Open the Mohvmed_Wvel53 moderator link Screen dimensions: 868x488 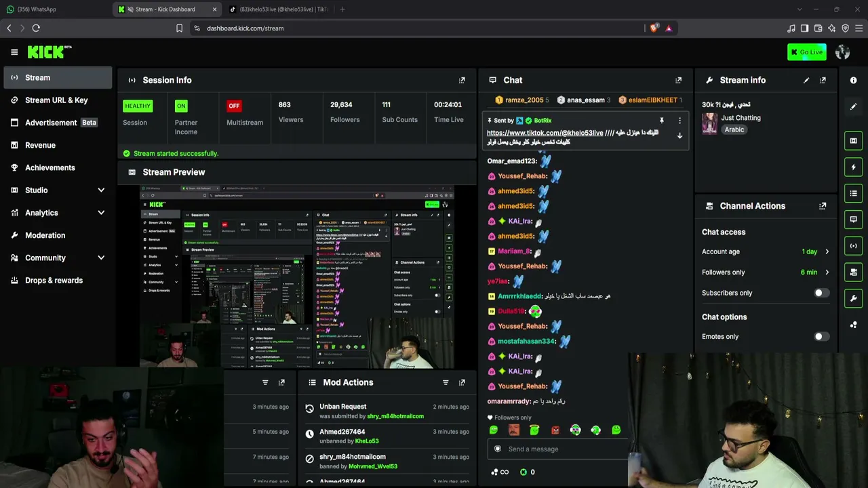click(373, 466)
